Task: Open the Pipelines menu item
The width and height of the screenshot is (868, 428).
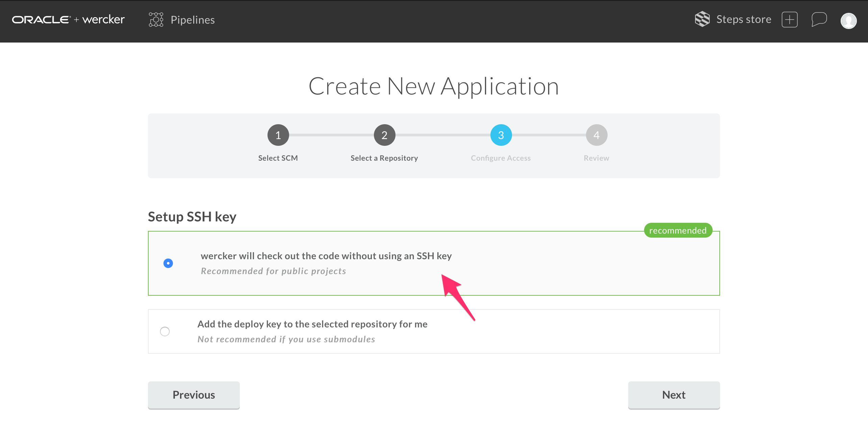Action: point(193,20)
